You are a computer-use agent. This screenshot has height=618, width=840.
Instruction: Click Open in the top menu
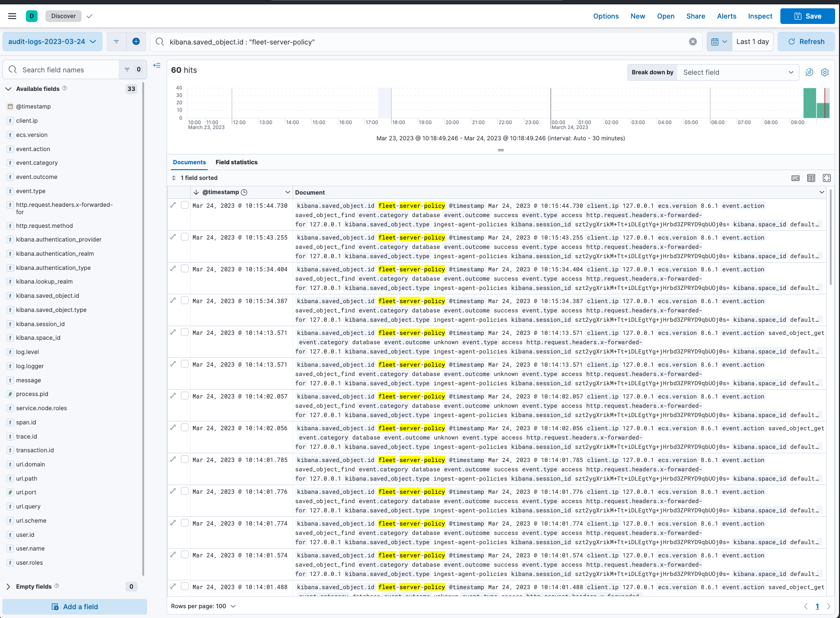666,16
